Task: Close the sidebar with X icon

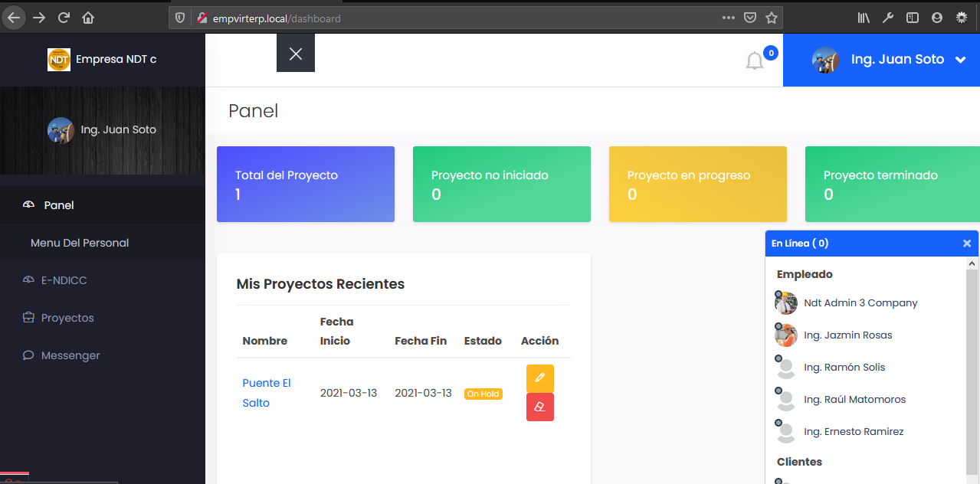Action: [x=296, y=54]
